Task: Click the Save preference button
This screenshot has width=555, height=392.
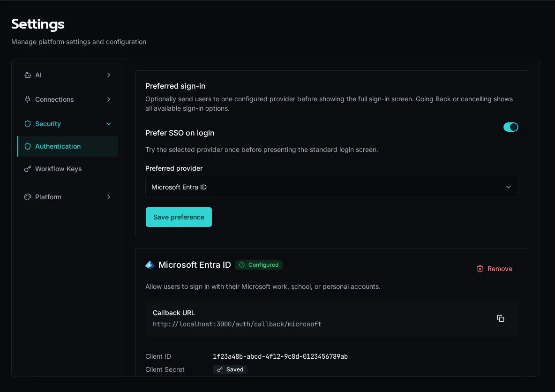Action: point(179,217)
